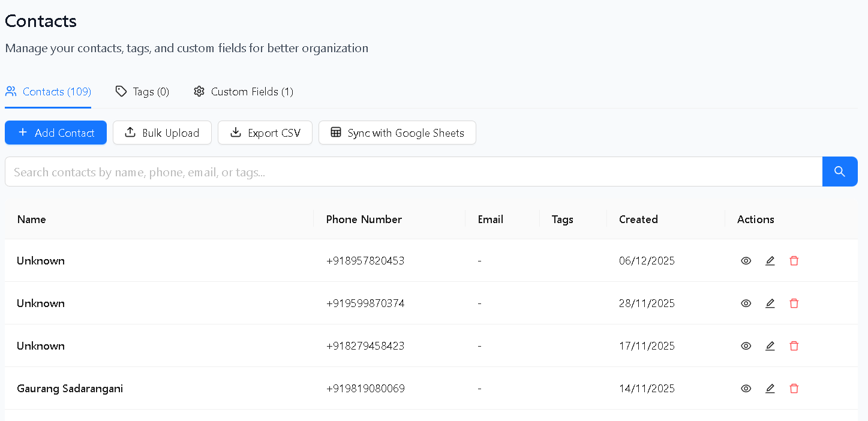
Task: Select phone number +919819080069
Action: coord(365,389)
